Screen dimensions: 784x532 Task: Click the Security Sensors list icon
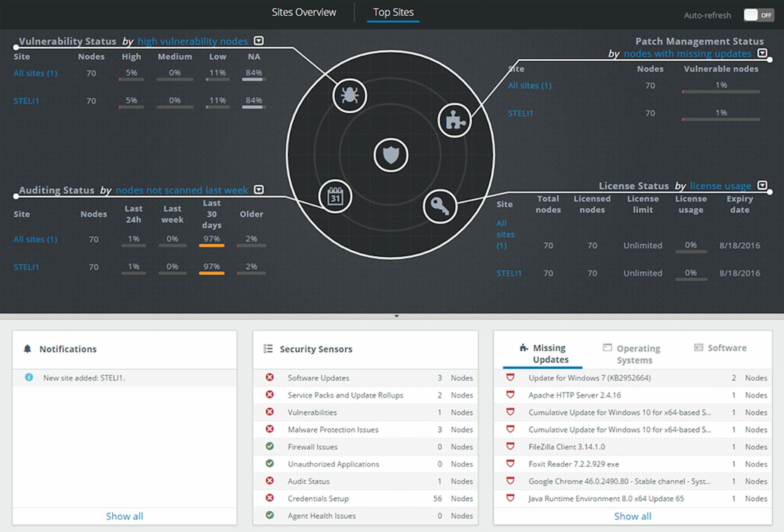pyautogui.click(x=268, y=349)
